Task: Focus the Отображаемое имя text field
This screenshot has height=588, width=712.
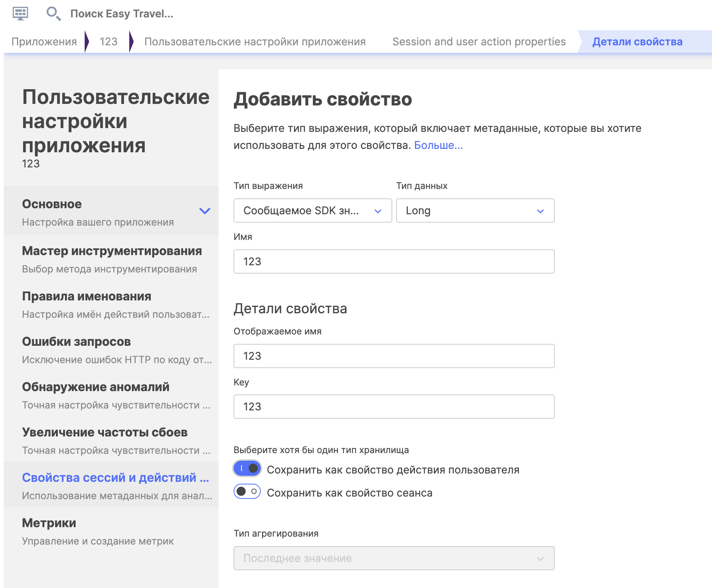Action: [x=394, y=356]
